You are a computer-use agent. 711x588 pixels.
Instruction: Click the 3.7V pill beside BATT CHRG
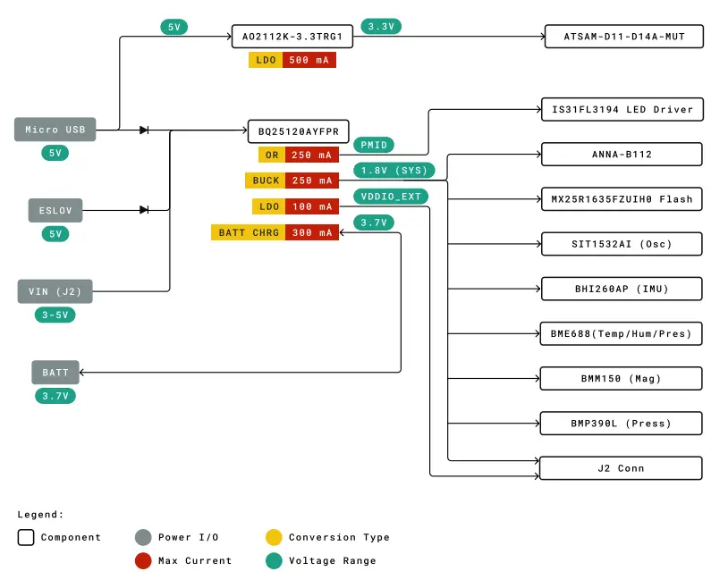point(374,223)
